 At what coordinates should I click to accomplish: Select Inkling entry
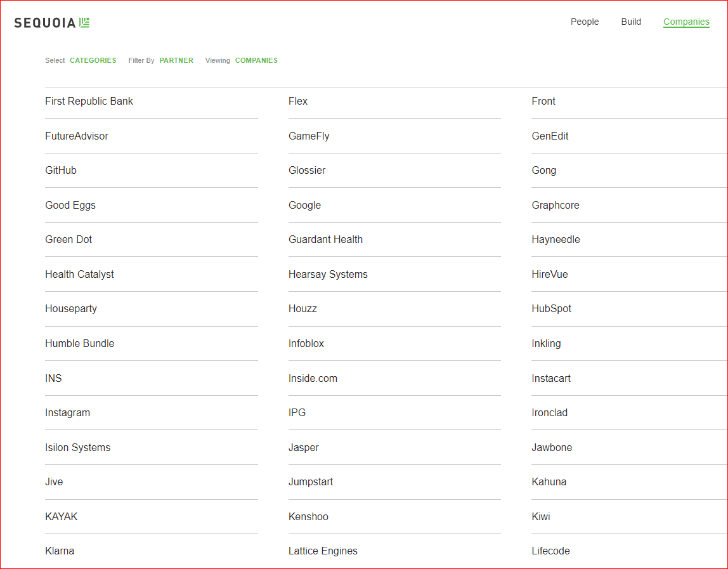click(546, 344)
